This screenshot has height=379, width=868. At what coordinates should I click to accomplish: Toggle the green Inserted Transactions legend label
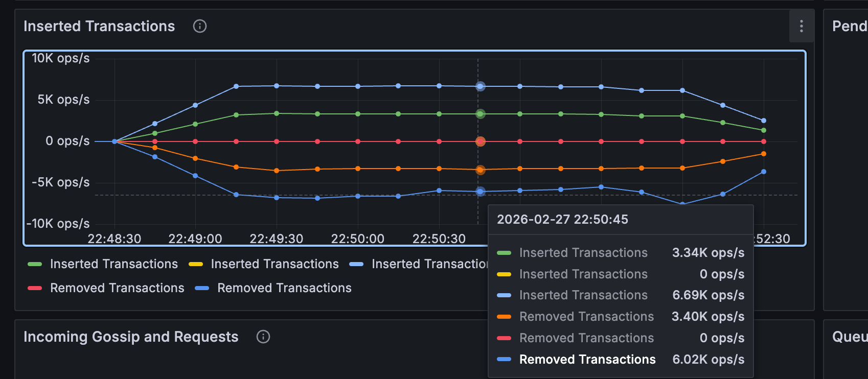(x=113, y=264)
